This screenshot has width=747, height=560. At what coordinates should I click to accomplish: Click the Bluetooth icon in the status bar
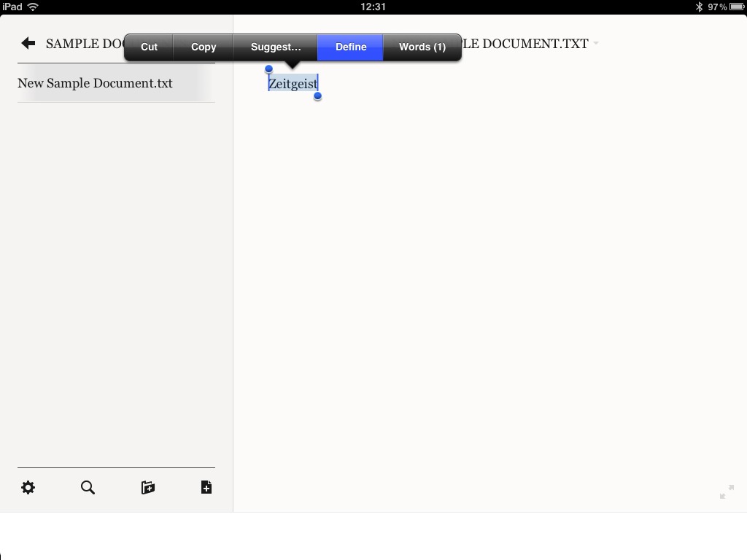698,7
